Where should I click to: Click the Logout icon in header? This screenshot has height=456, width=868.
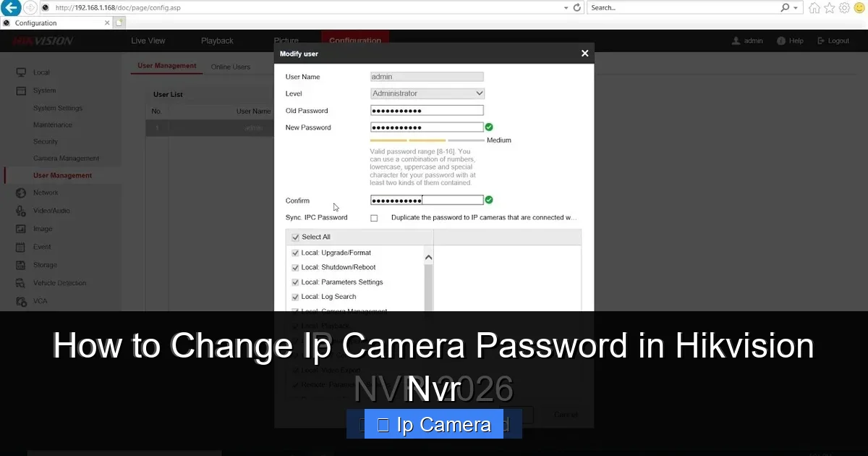(820, 41)
